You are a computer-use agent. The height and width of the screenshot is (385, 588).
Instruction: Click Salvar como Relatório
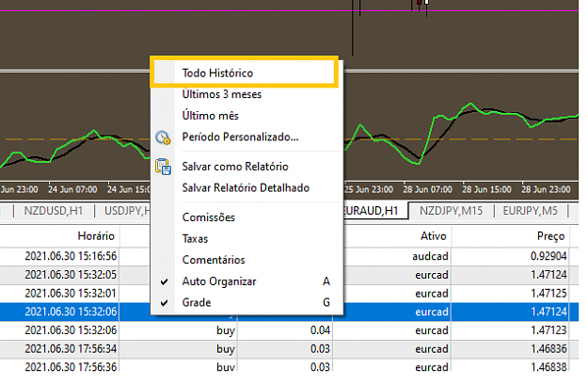(x=246, y=167)
